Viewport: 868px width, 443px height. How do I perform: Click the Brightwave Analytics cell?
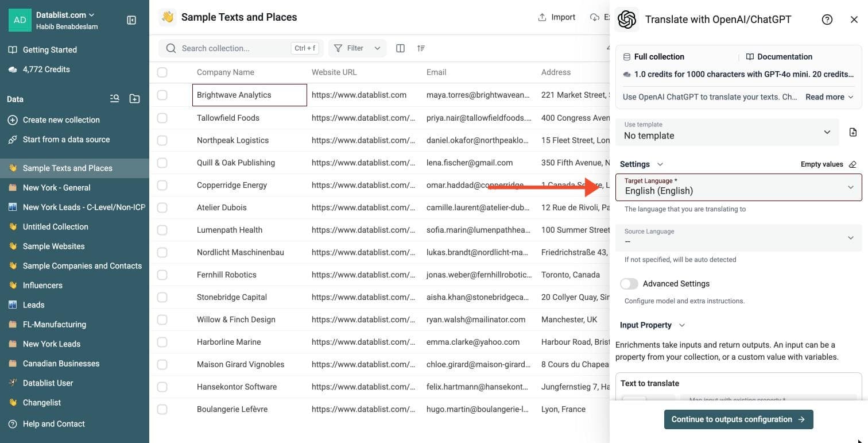point(250,95)
